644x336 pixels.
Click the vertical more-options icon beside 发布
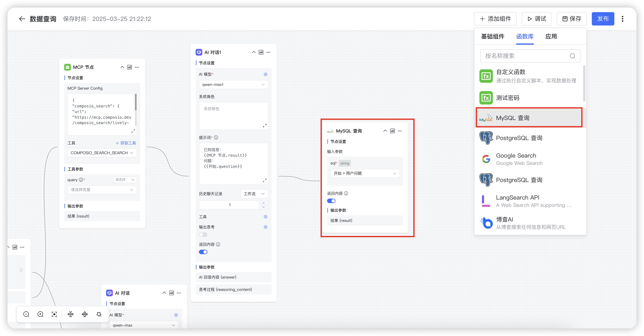(622, 19)
